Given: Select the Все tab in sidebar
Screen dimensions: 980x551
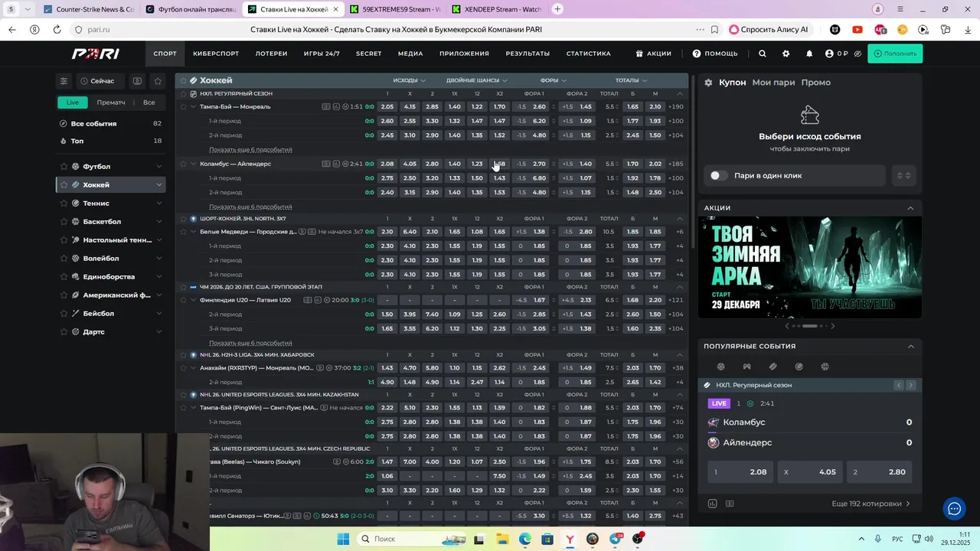Looking at the screenshot, I should [149, 103].
